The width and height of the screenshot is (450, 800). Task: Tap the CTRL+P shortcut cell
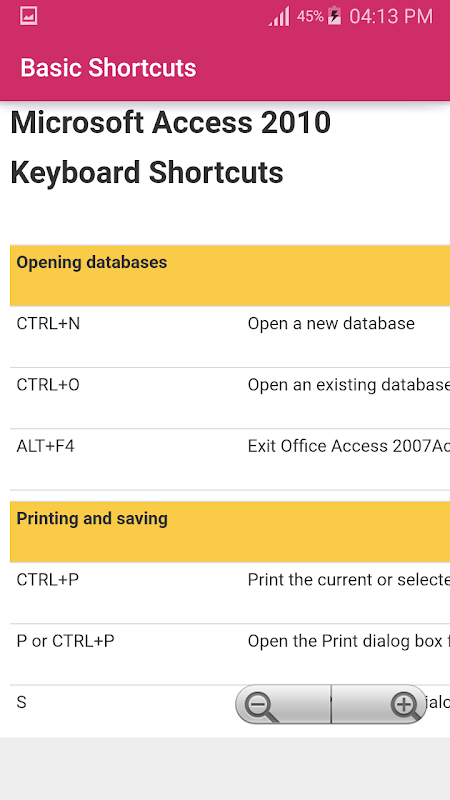[47, 580]
